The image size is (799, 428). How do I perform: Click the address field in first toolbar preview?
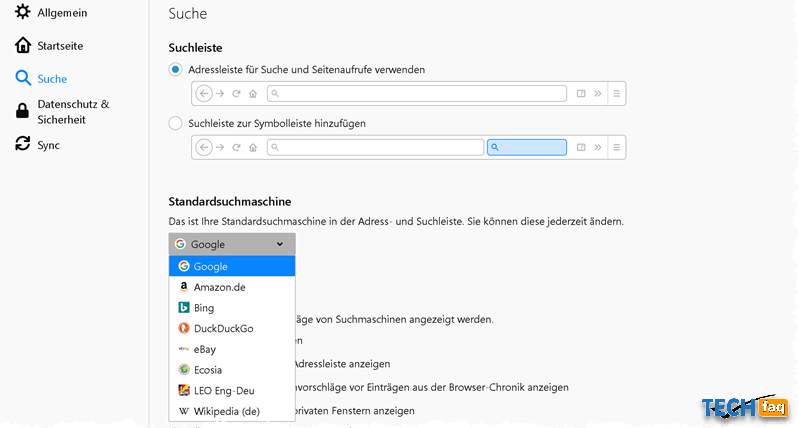tap(417, 93)
